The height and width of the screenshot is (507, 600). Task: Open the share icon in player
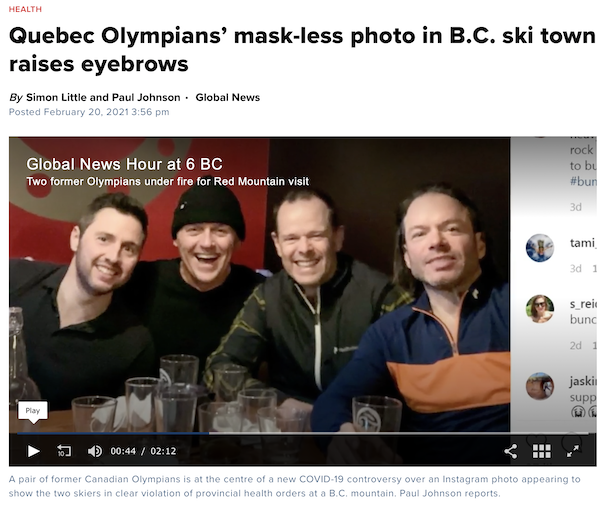click(x=511, y=452)
